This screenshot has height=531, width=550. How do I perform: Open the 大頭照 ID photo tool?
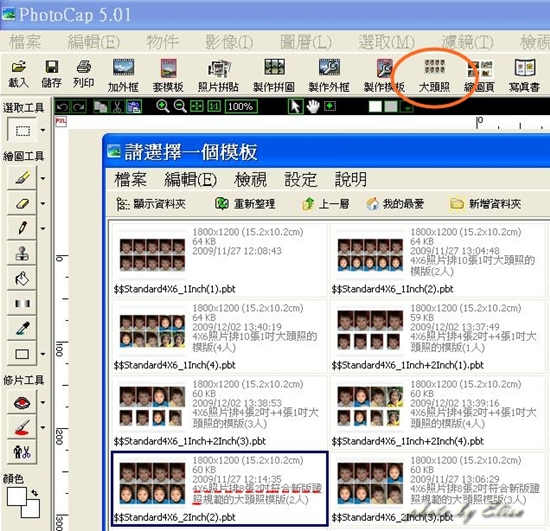coord(435,75)
